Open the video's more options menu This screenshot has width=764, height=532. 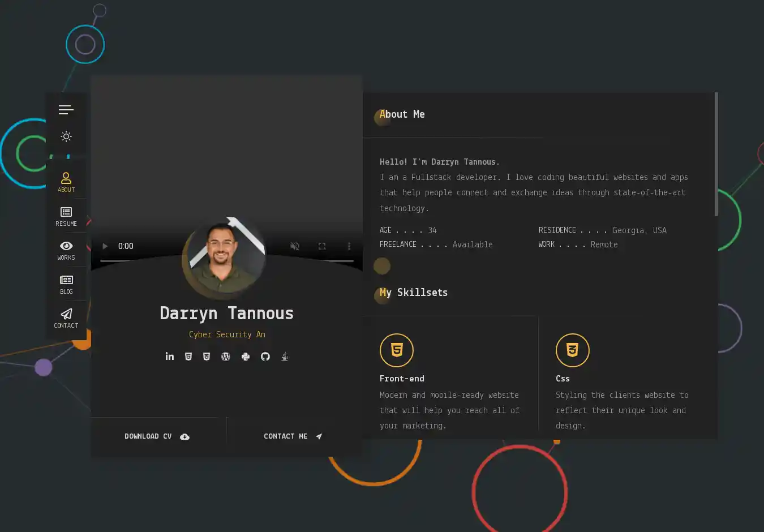[349, 246]
